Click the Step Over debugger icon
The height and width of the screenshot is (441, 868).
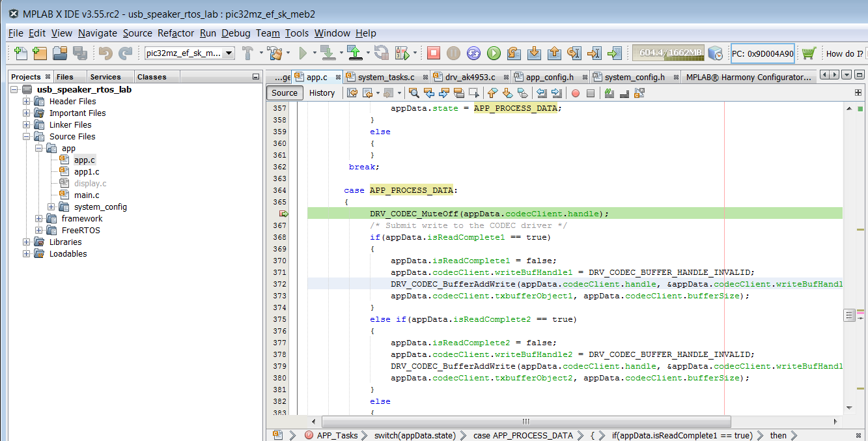coord(514,53)
